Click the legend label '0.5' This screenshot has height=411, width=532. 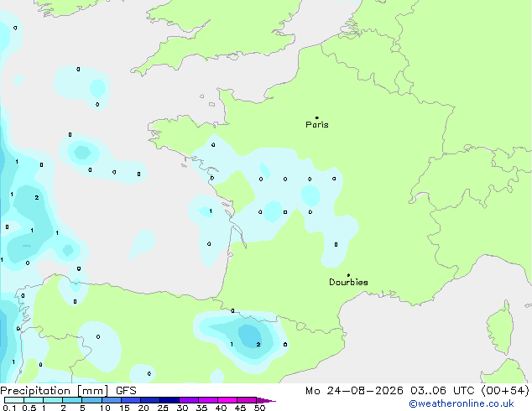(x=29, y=408)
